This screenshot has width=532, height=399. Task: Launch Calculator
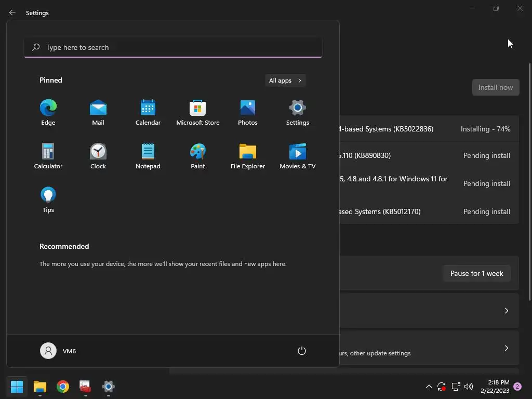pos(48,156)
